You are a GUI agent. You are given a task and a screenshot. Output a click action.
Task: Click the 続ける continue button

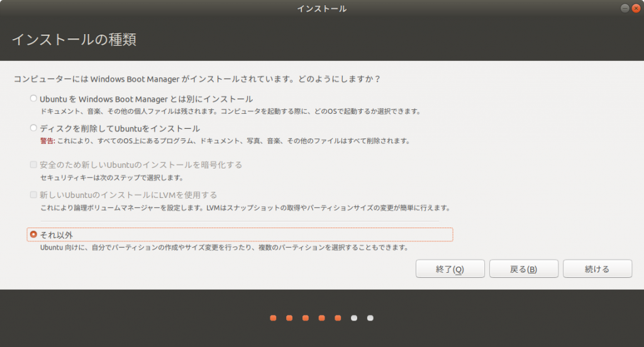coord(597,269)
